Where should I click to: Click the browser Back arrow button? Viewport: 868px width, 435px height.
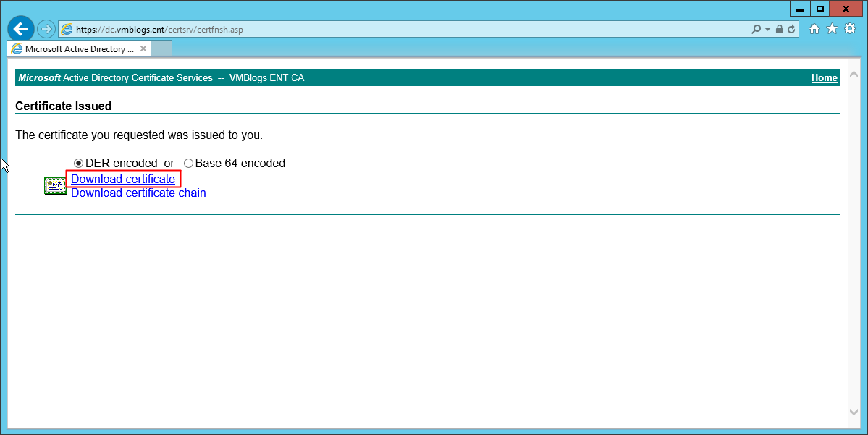point(21,29)
